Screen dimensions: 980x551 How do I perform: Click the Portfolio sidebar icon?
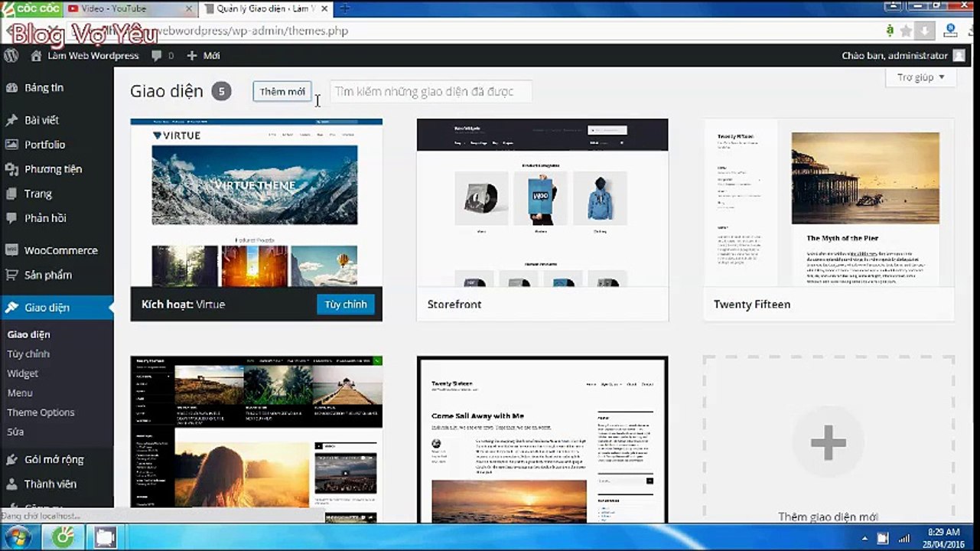tap(11, 145)
